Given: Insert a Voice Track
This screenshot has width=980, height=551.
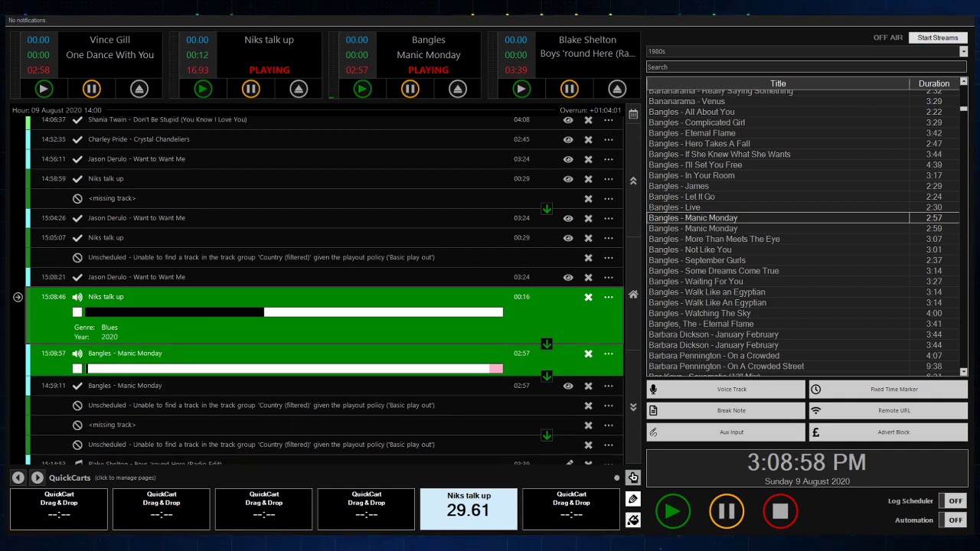Looking at the screenshot, I should 725,390.
